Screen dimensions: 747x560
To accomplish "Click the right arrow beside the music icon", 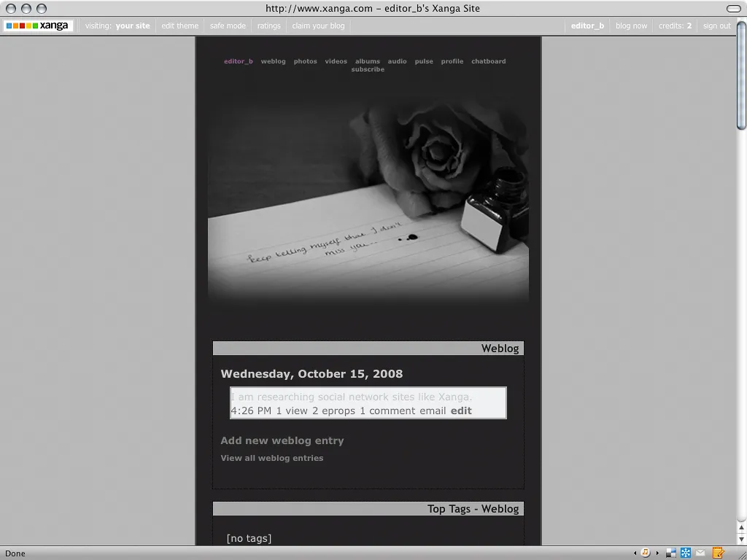I will pyautogui.click(x=657, y=553).
